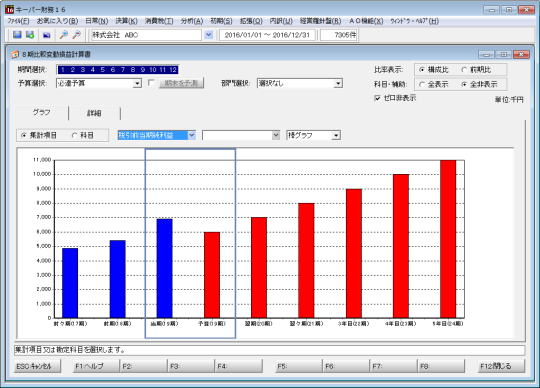
Task: Click the F12 閉じる button
Action: click(x=501, y=366)
